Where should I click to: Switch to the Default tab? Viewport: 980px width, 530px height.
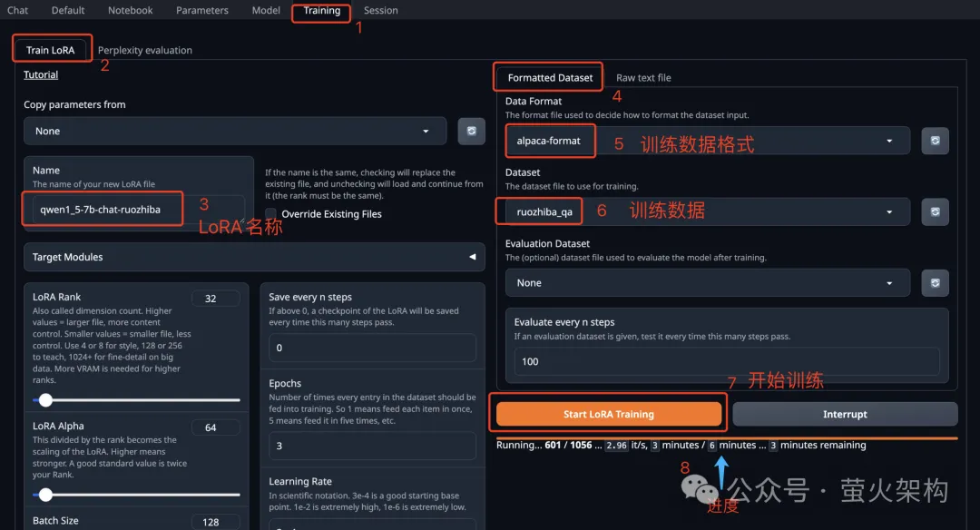pyautogui.click(x=68, y=10)
